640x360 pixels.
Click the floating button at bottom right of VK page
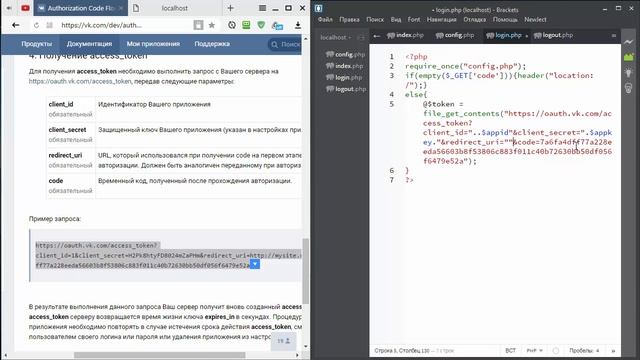284,341
